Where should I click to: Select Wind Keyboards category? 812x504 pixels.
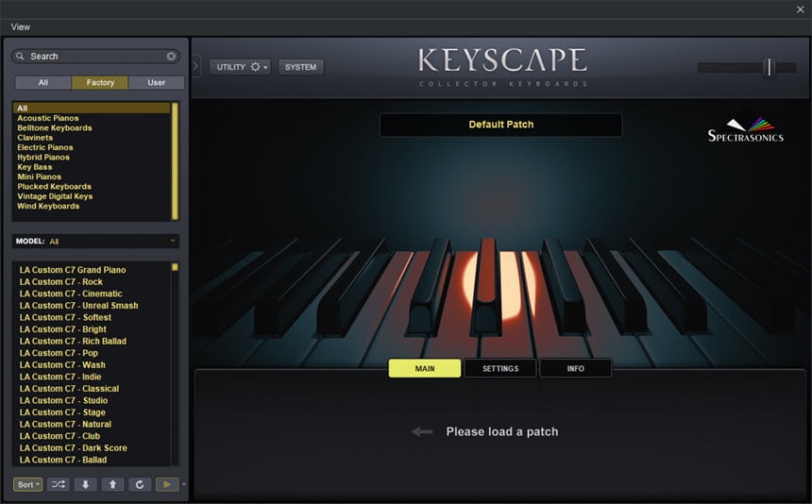[x=48, y=207]
